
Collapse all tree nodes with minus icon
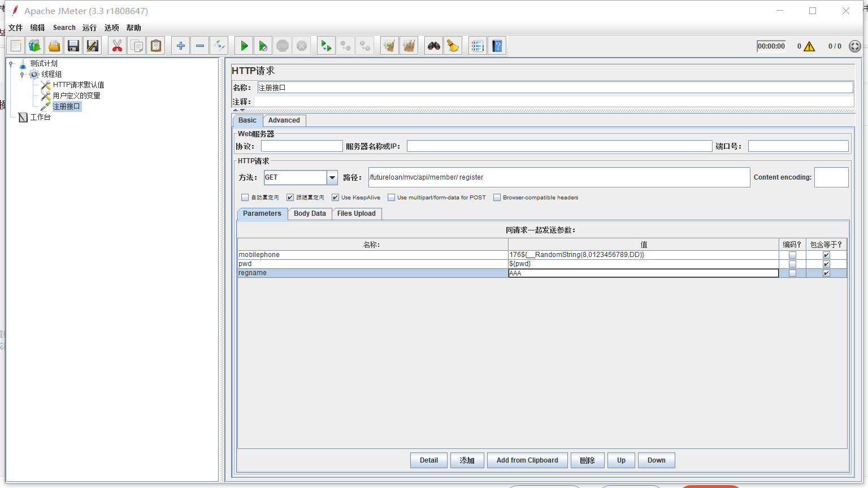pyautogui.click(x=200, y=46)
